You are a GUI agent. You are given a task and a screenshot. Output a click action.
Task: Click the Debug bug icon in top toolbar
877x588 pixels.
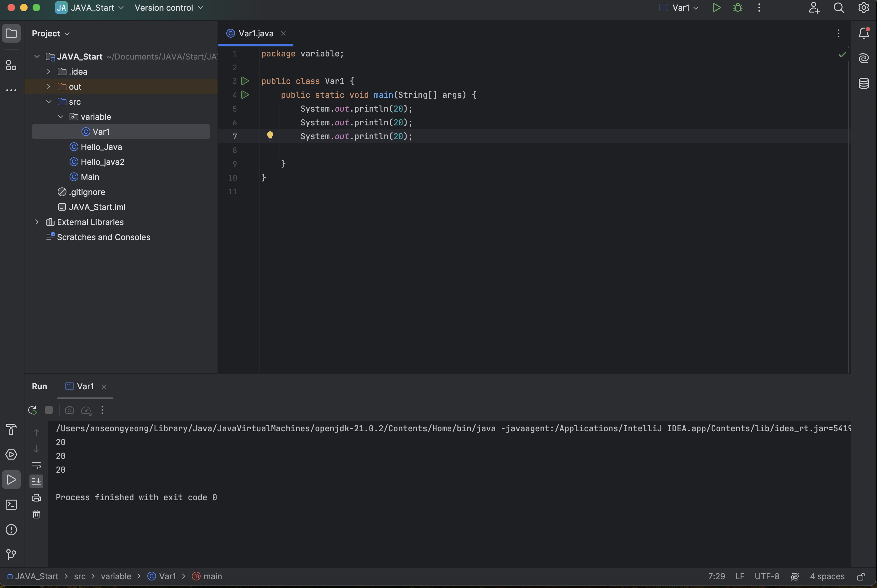[738, 8]
